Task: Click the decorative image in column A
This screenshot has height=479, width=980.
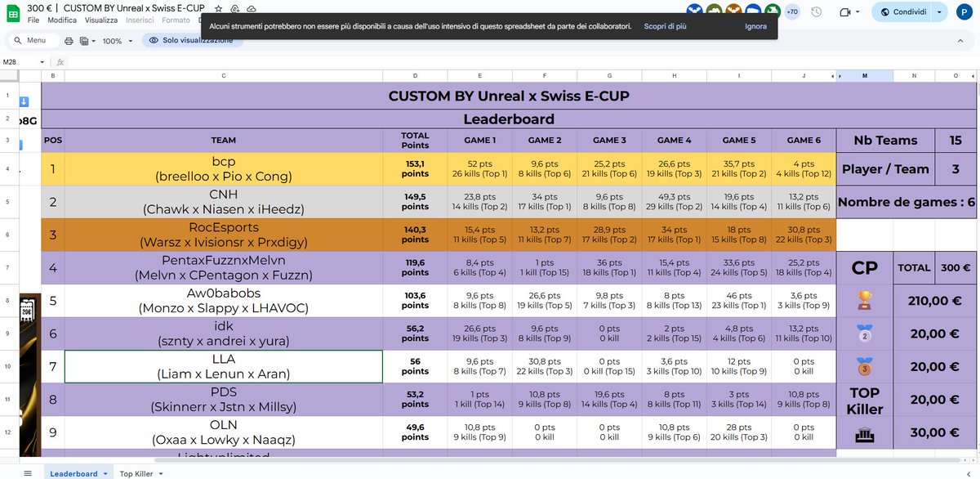Action: (x=30, y=374)
